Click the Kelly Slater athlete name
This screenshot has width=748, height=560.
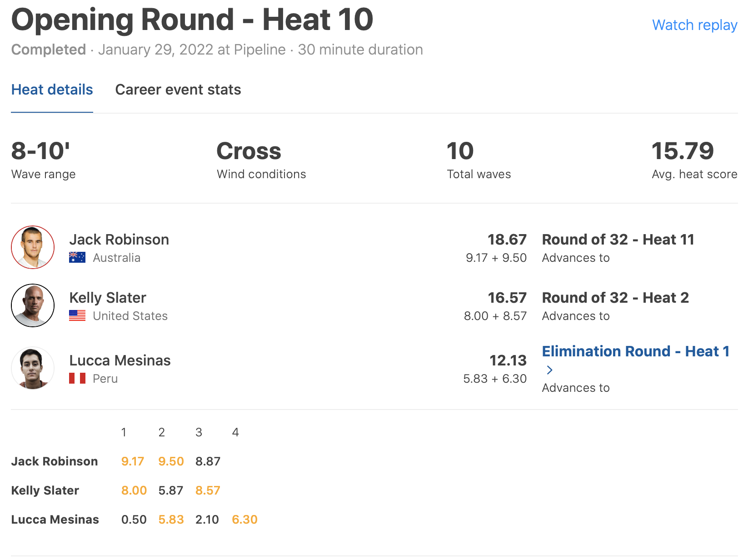tap(108, 298)
